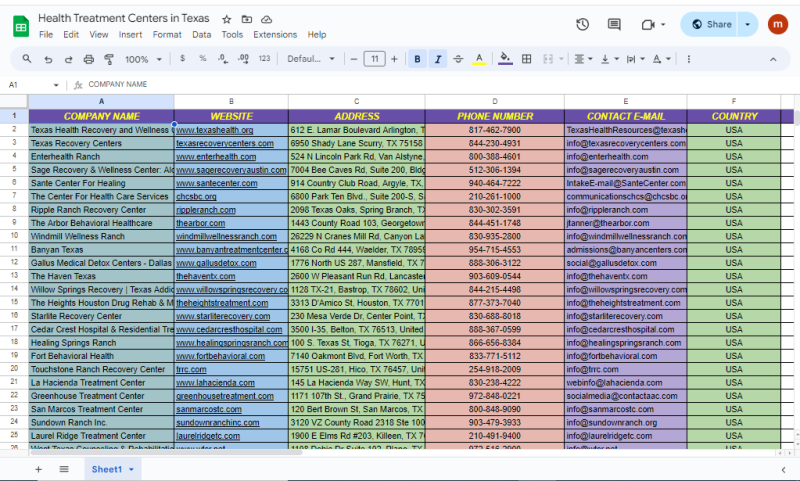Collapse the toolbar with chevron
Image resolution: width=800 pixels, height=481 pixels.
[x=773, y=59]
